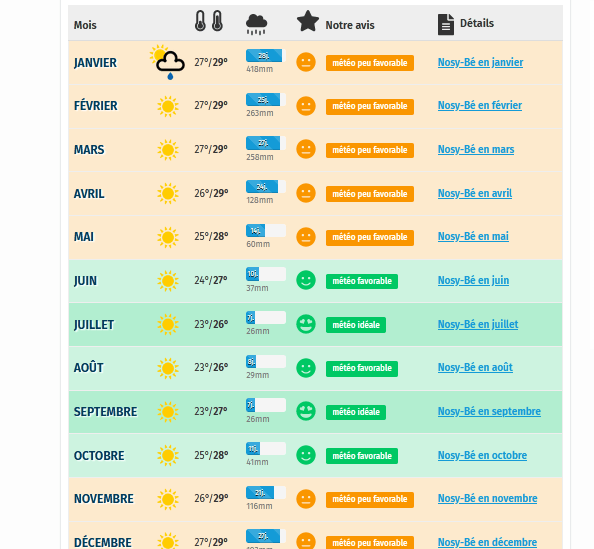
Task: Click the 14j rain days bar for Mai
Action: tap(266, 231)
